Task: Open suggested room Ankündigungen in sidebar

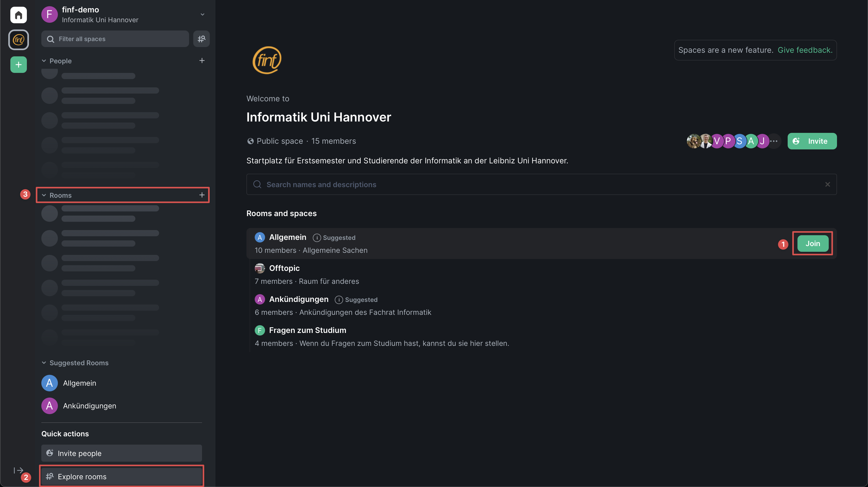Action: pyautogui.click(x=122, y=406)
